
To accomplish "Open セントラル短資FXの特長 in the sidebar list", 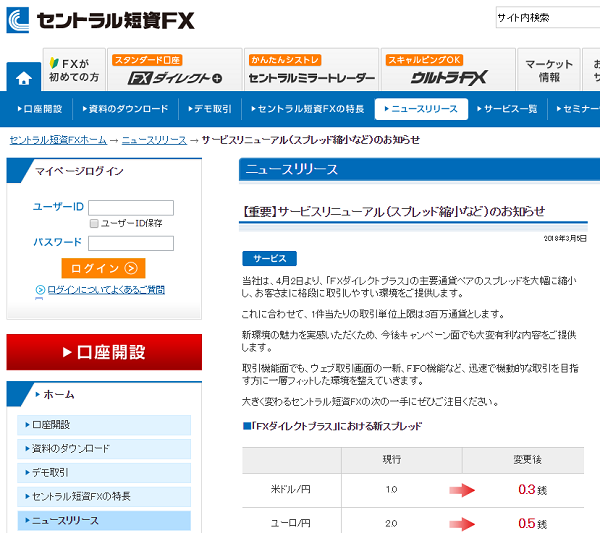I will [x=104, y=497].
